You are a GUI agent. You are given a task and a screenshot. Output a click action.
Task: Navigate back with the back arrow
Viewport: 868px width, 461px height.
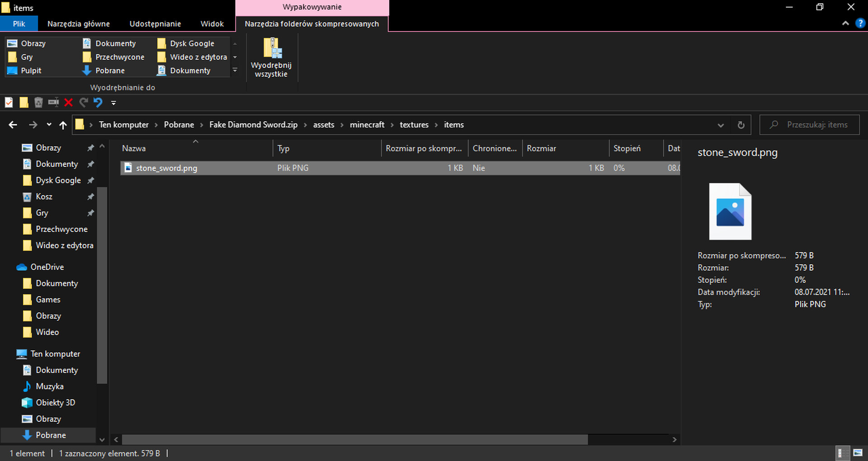click(13, 125)
